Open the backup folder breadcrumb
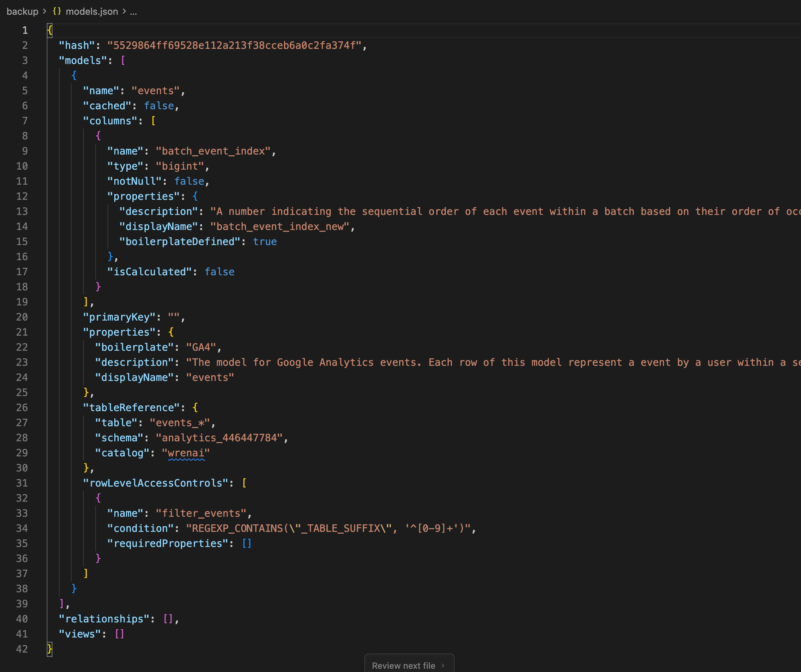Viewport: 801px width, 672px height. click(x=23, y=11)
